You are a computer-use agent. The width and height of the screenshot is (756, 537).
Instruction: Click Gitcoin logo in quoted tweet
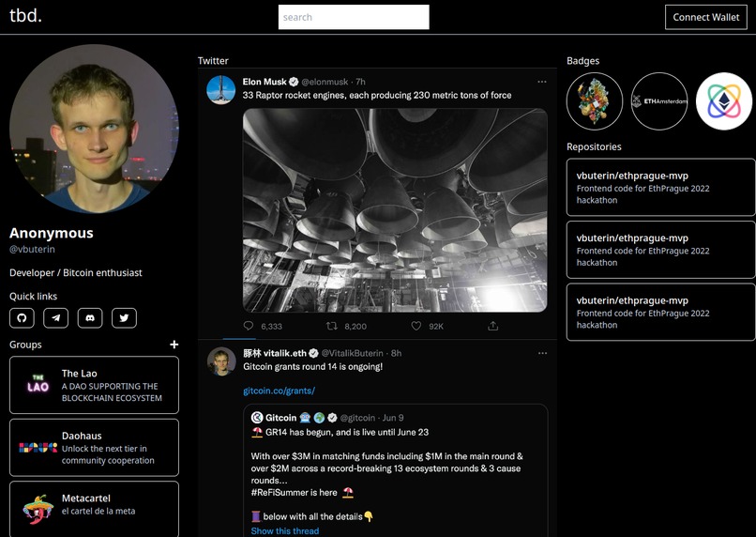(x=257, y=418)
